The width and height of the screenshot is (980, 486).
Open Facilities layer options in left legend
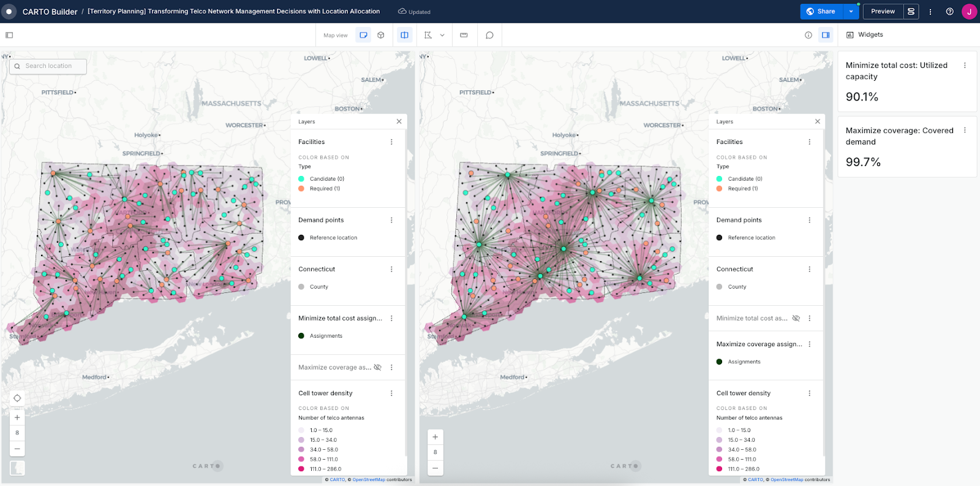(391, 142)
